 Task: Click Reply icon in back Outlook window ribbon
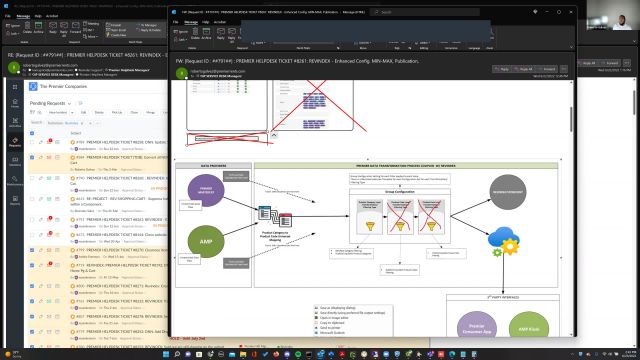tap(53, 26)
